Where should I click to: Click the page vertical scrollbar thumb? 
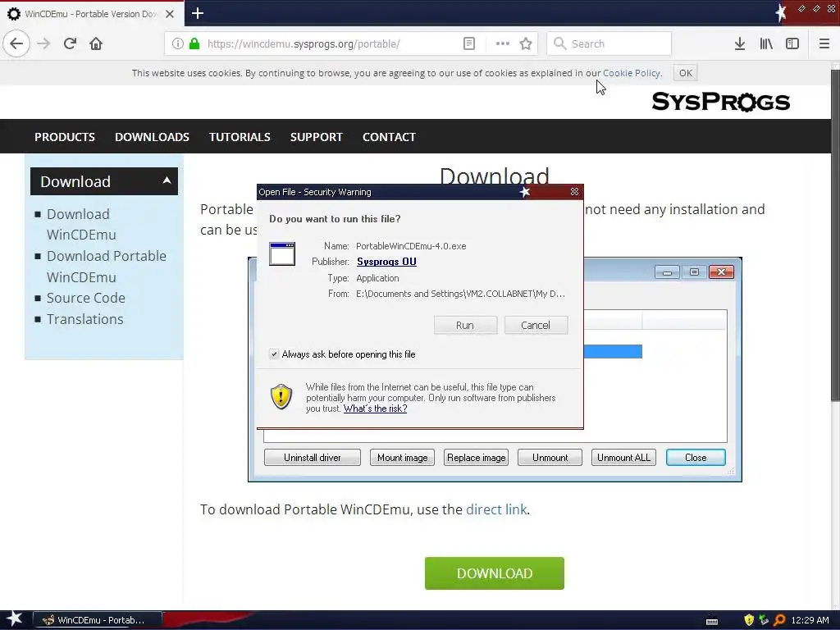[834, 235]
